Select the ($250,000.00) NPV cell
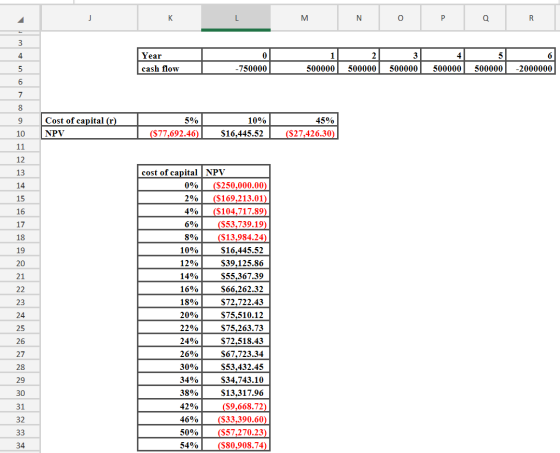Viewport: 560px width, 453px height. (x=236, y=185)
